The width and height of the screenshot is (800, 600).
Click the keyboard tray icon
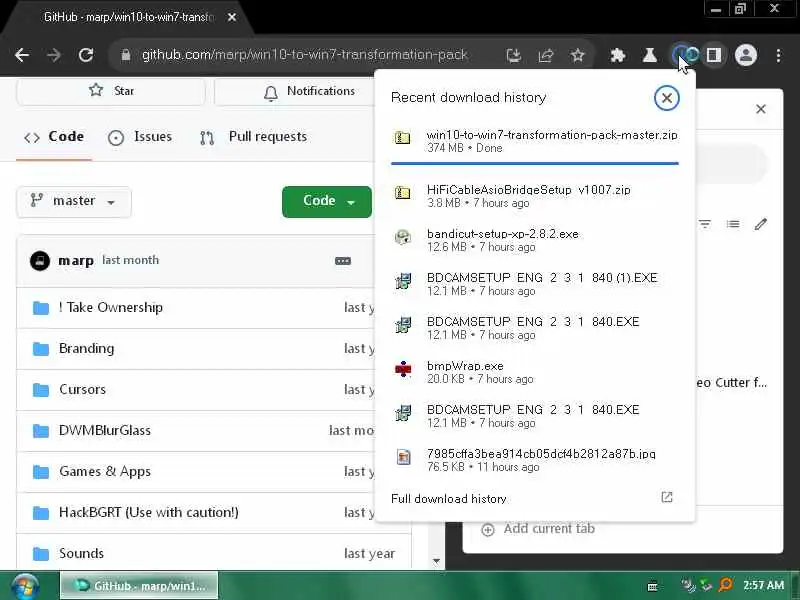(652, 587)
